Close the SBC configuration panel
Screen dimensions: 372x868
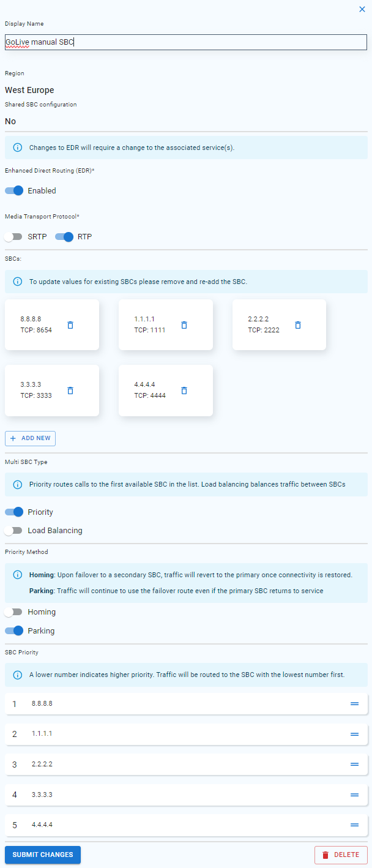click(362, 9)
